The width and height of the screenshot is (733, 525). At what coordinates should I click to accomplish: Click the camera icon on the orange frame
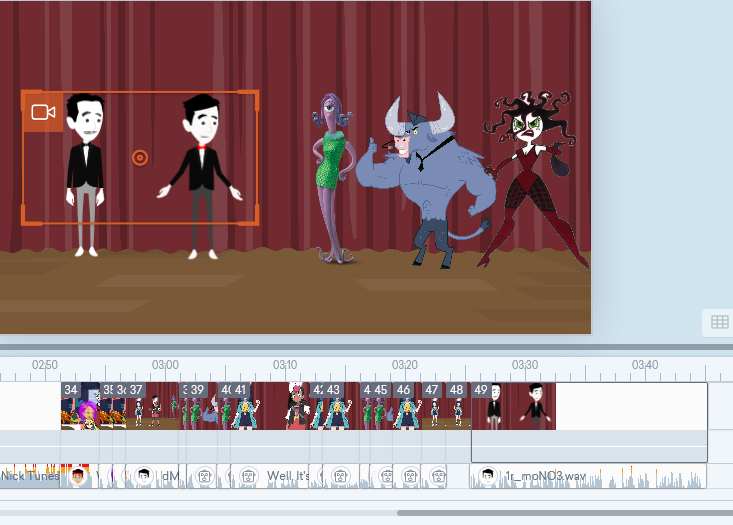tap(43, 112)
